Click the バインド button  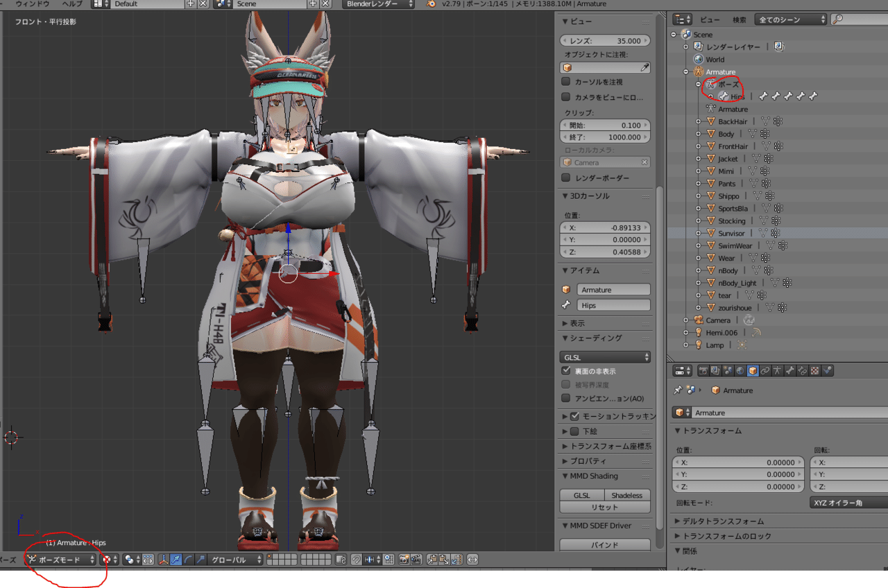point(605,545)
